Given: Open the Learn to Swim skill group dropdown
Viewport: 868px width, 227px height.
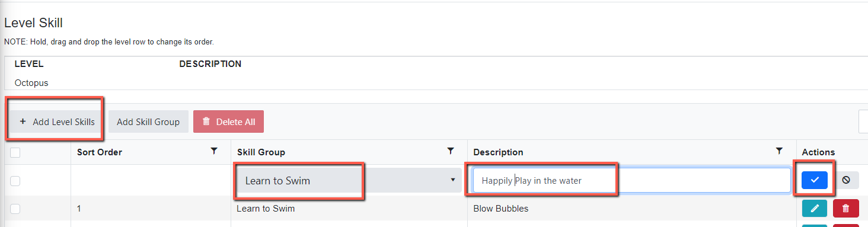Looking at the screenshot, I should pyautogui.click(x=349, y=180).
